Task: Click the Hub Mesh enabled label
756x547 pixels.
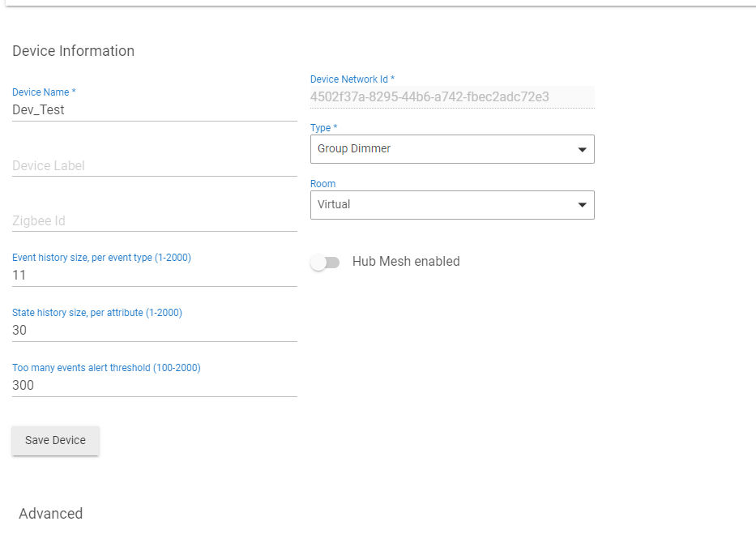Action: point(406,262)
